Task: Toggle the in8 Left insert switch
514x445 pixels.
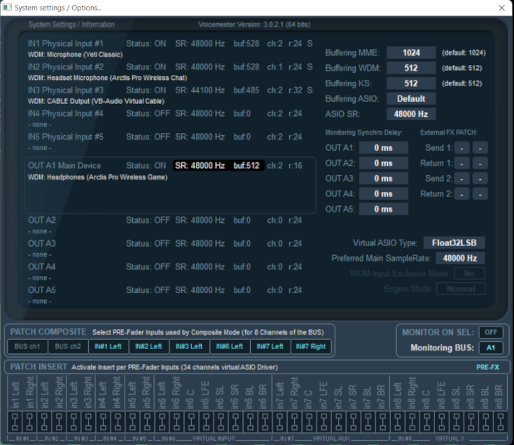Action: pos(397,421)
